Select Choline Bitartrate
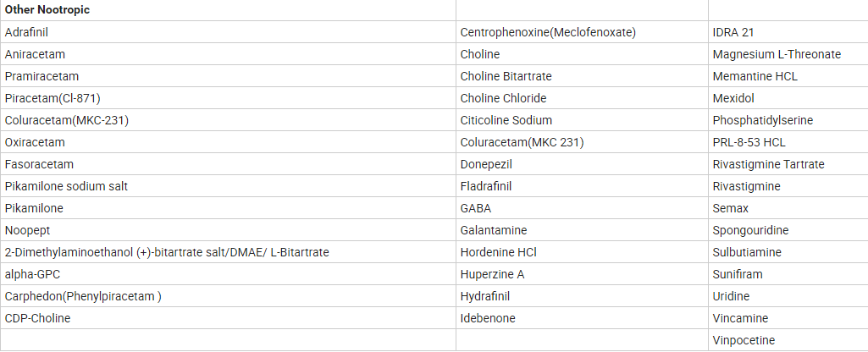This screenshot has width=868, height=352. (x=506, y=76)
